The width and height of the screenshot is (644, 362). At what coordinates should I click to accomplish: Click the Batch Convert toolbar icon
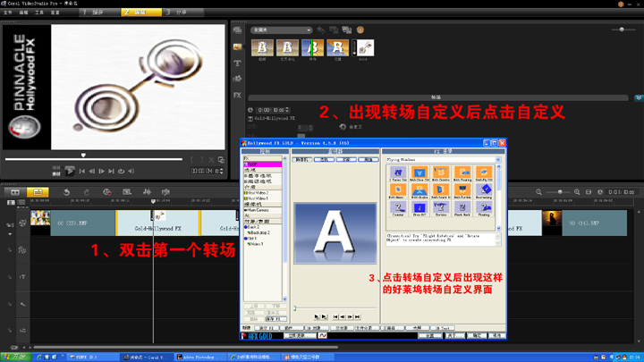[x=127, y=192]
